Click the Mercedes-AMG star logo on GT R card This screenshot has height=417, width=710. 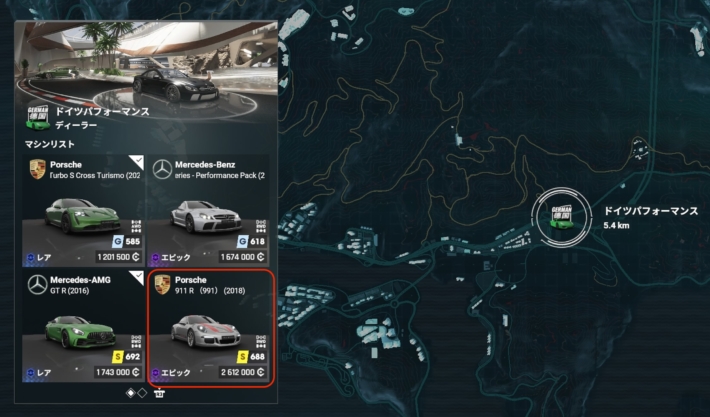pos(38,285)
